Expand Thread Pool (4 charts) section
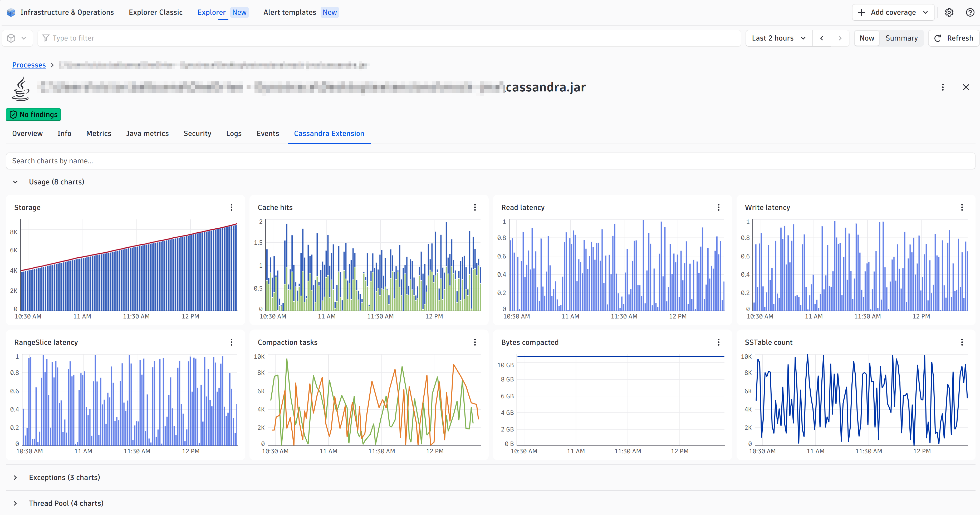 point(15,503)
